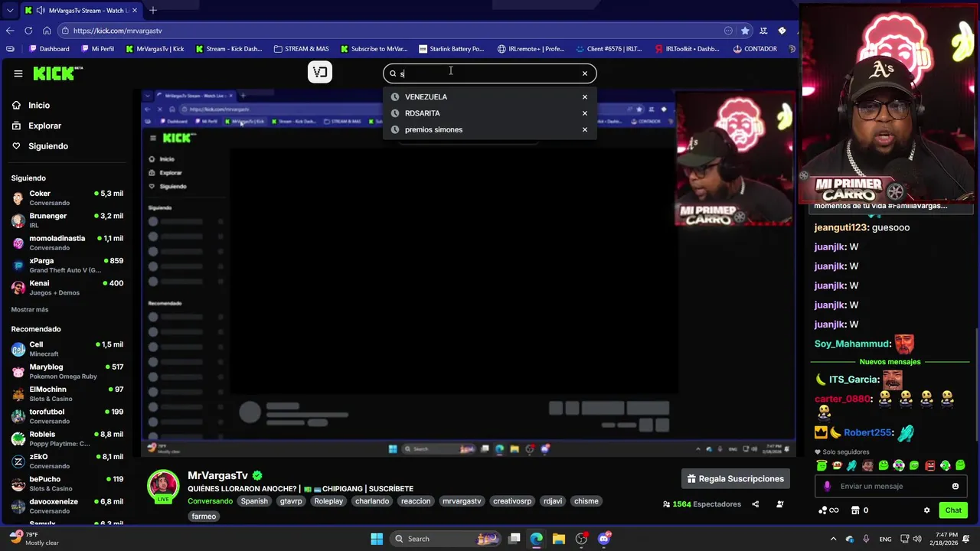Click Robleis channel avatar
The width and height of the screenshot is (980, 551).
point(18,439)
